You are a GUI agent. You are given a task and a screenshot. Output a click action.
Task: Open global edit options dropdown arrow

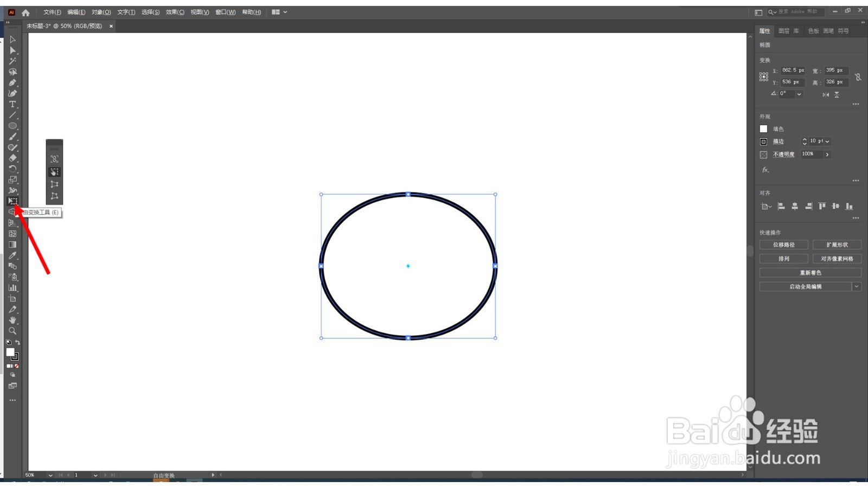[857, 287]
